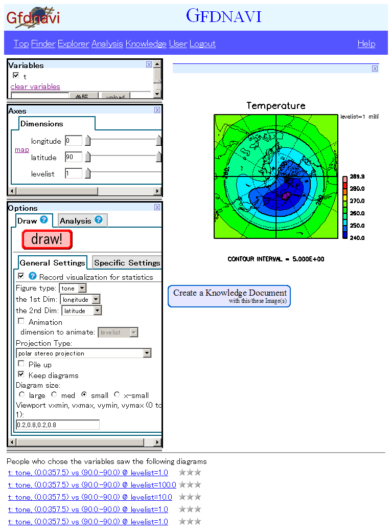Click the viewport values input field
This screenshot has height=532, width=392.
coord(58,425)
